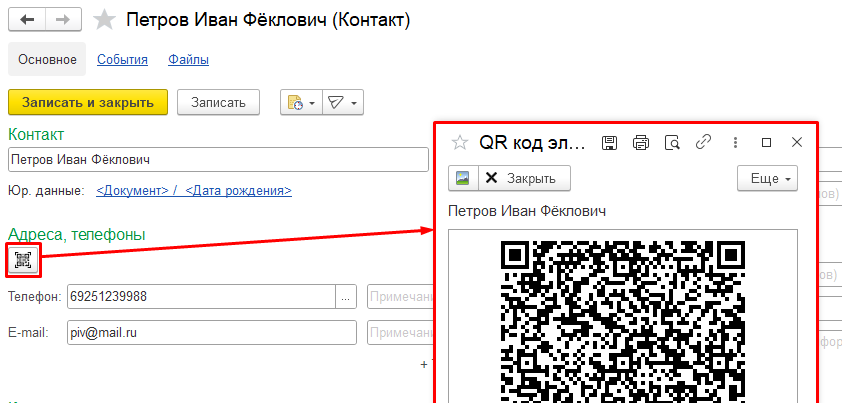Screen dimensions: 842x403
Task: Open the QR code icon under Адреса, телефоны
Action: point(23,260)
